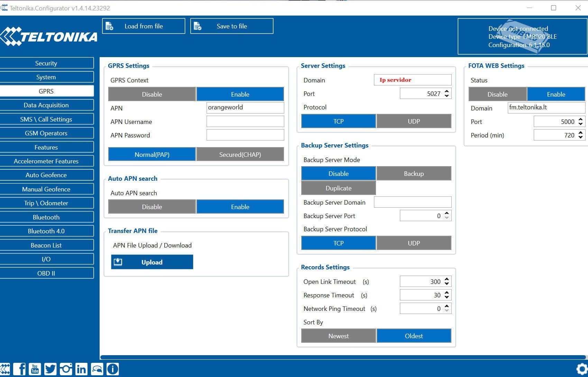
Task: Click the FOTA Domain field
Action: tap(546, 108)
